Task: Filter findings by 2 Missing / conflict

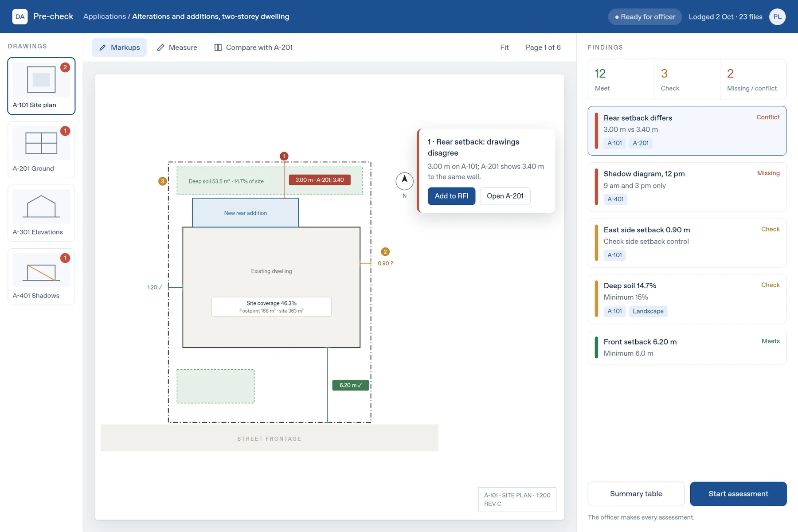Action: click(x=753, y=79)
